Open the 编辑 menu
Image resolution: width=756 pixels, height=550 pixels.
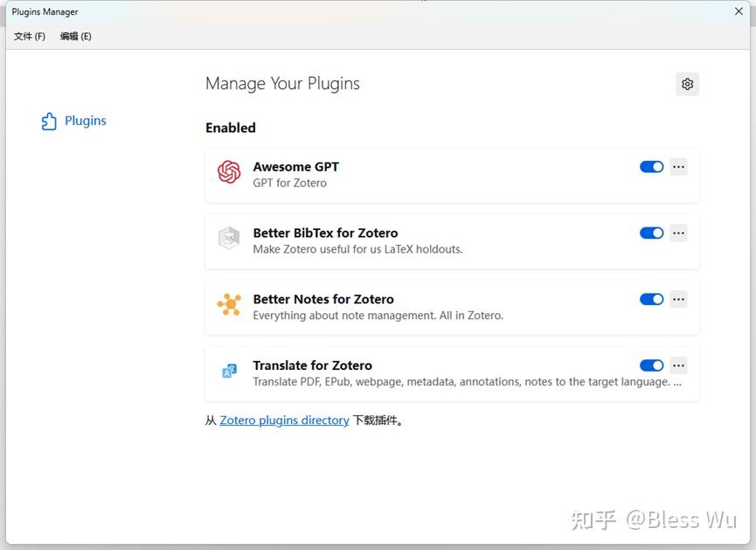[75, 36]
